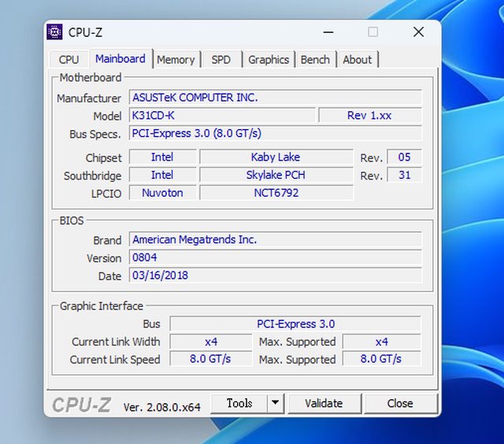504x444 pixels.
Task: Click the CPU-Z app icon in title bar
Action: 55,32
